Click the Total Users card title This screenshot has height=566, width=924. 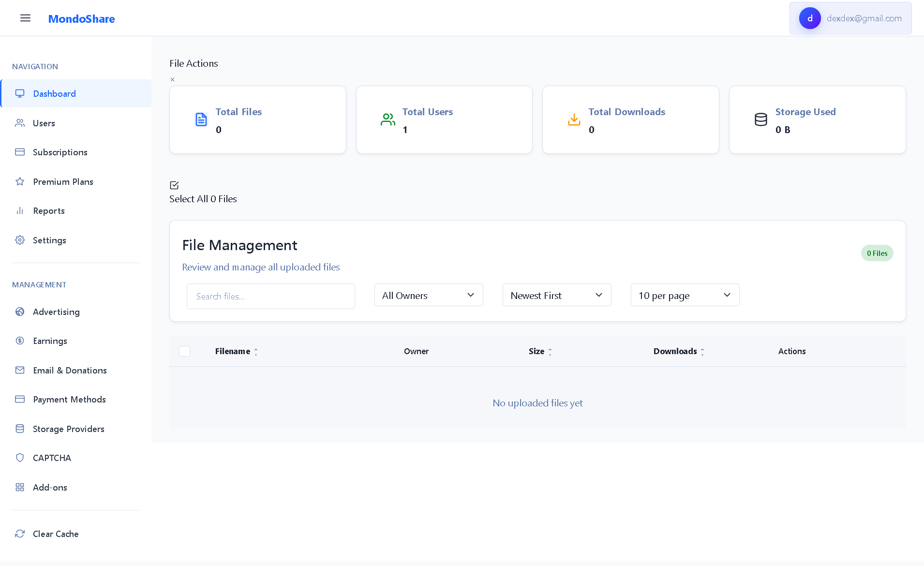[x=428, y=112]
